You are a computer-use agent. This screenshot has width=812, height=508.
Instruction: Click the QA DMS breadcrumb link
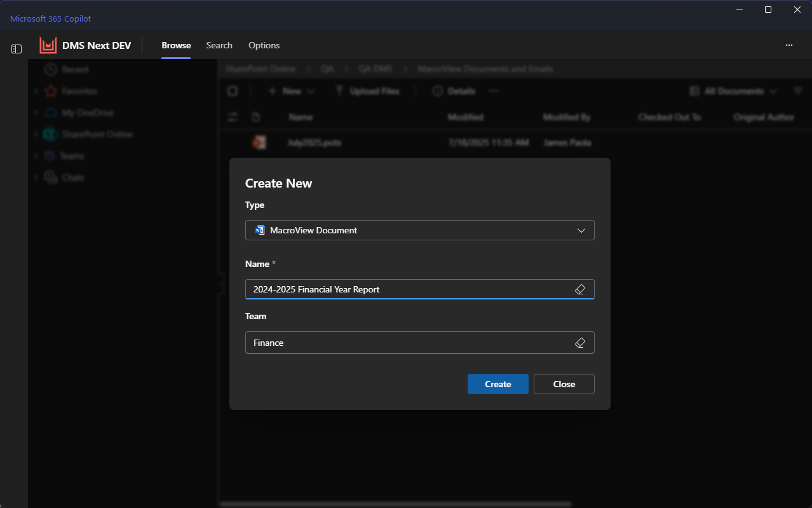point(376,69)
